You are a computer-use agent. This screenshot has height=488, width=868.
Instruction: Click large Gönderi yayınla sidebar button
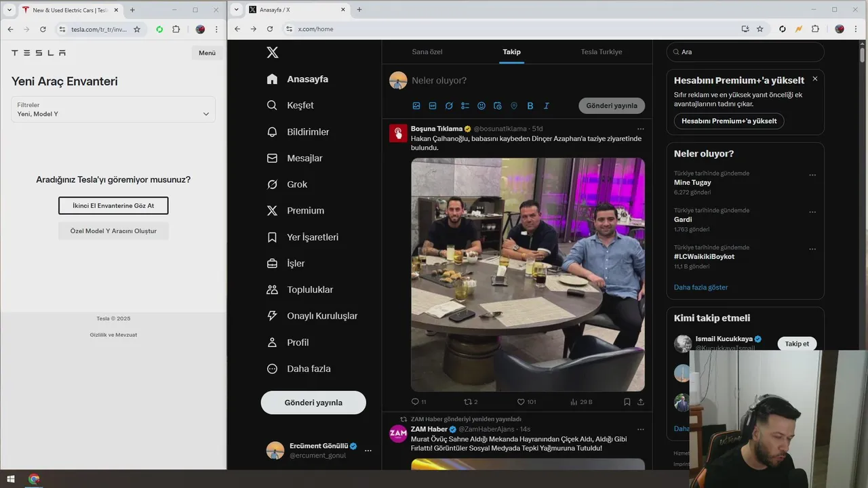313,403
